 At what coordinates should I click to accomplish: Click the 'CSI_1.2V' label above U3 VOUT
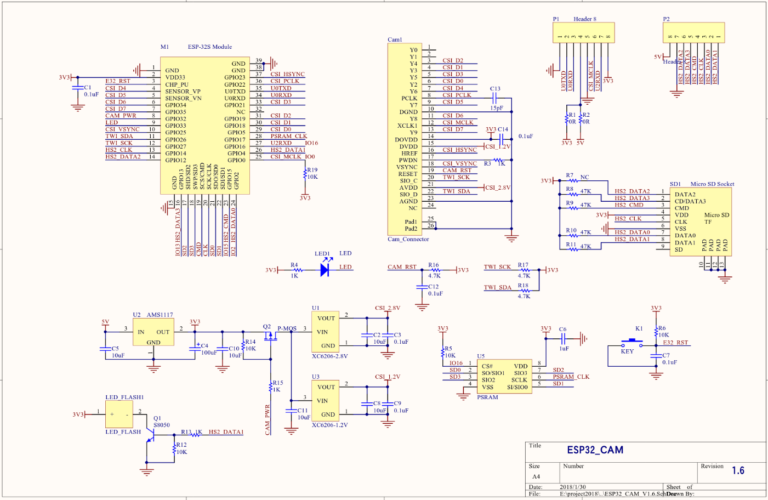[387, 377]
